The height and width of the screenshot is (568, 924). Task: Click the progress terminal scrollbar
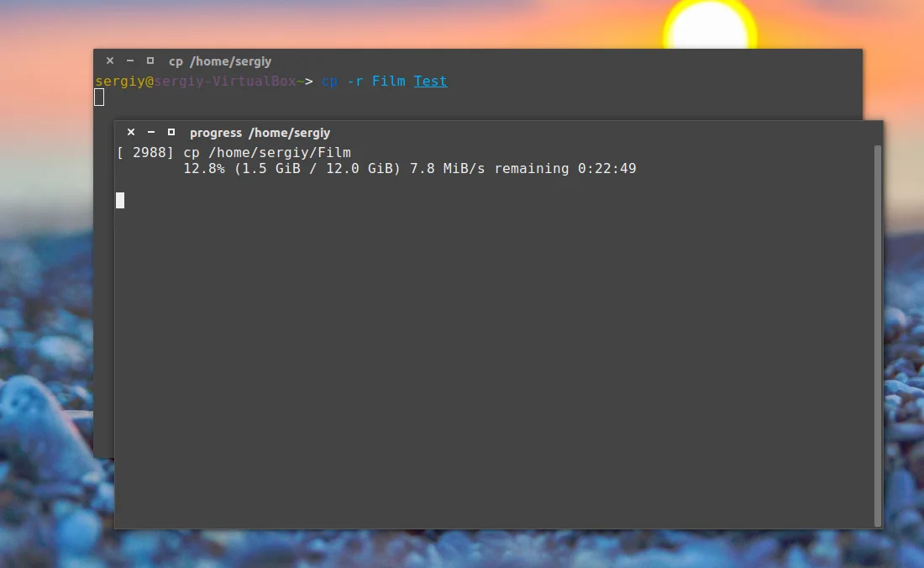click(x=878, y=335)
